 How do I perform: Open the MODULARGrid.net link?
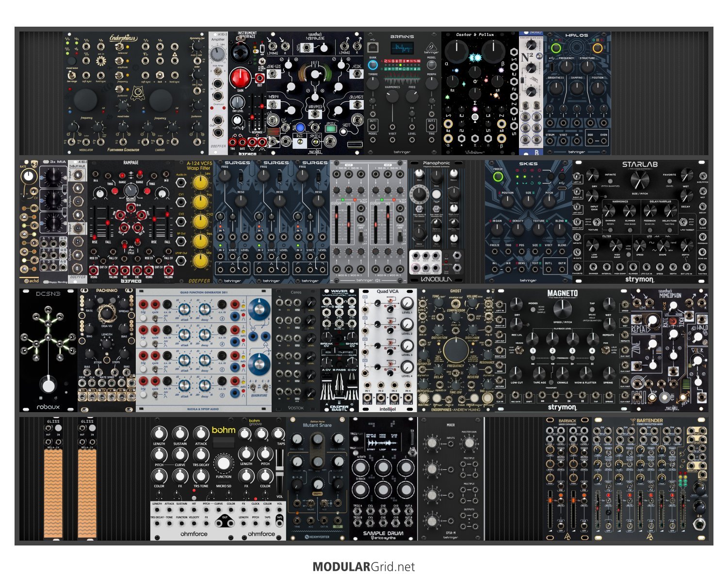[x=364, y=566]
